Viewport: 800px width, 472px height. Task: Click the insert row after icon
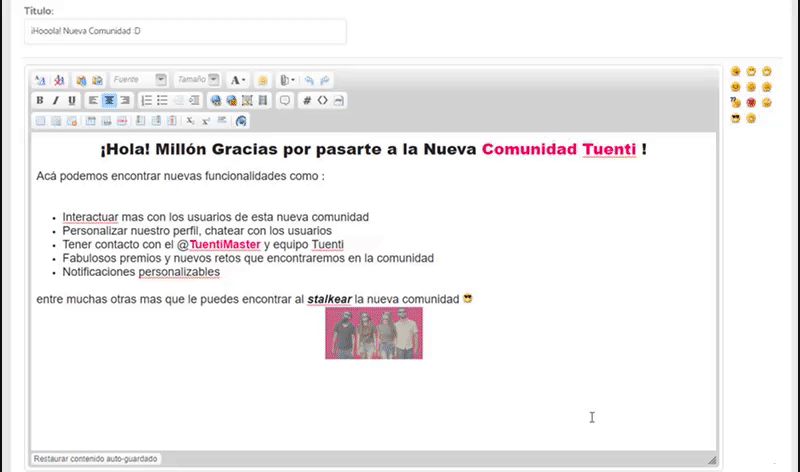click(106, 121)
